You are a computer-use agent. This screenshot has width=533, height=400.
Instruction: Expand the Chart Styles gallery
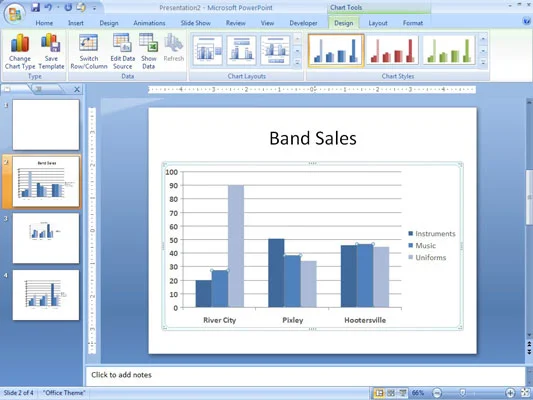click(483, 63)
